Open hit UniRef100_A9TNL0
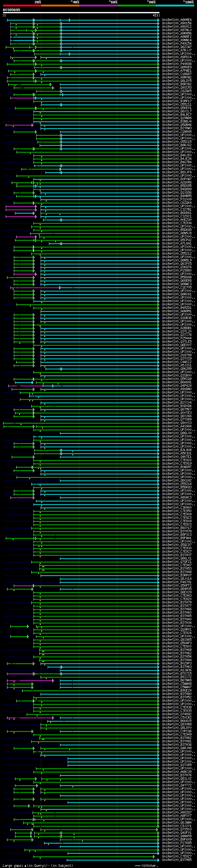 click(x=177, y=30)
